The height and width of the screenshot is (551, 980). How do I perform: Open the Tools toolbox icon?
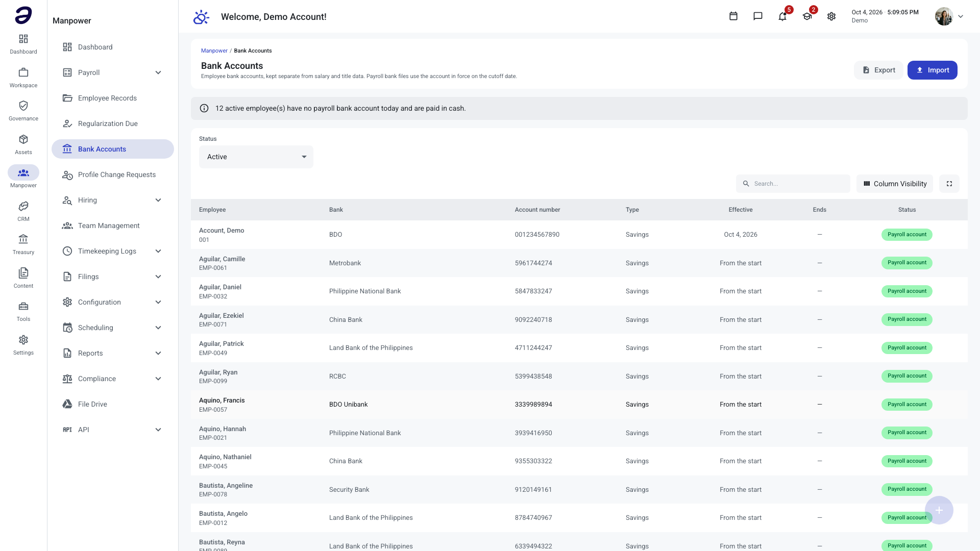23,306
